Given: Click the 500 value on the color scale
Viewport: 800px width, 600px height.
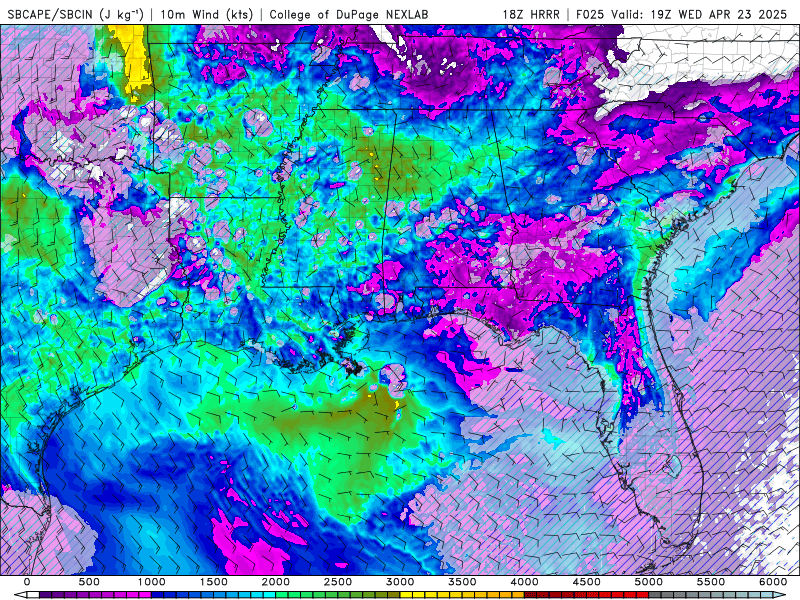Looking at the screenshot, I should pyautogui.click(x=89, y=582).
